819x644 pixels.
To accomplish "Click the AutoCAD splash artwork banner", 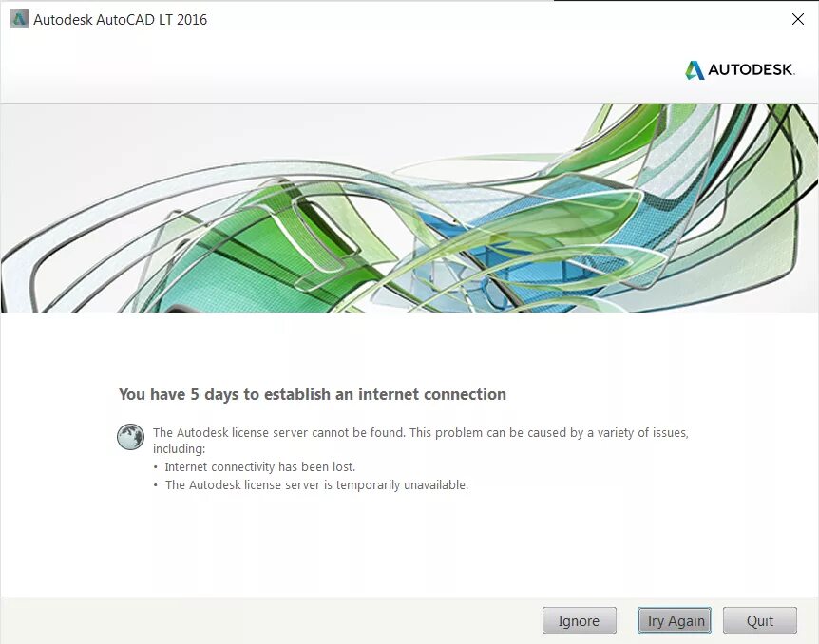I will point(409,208).
